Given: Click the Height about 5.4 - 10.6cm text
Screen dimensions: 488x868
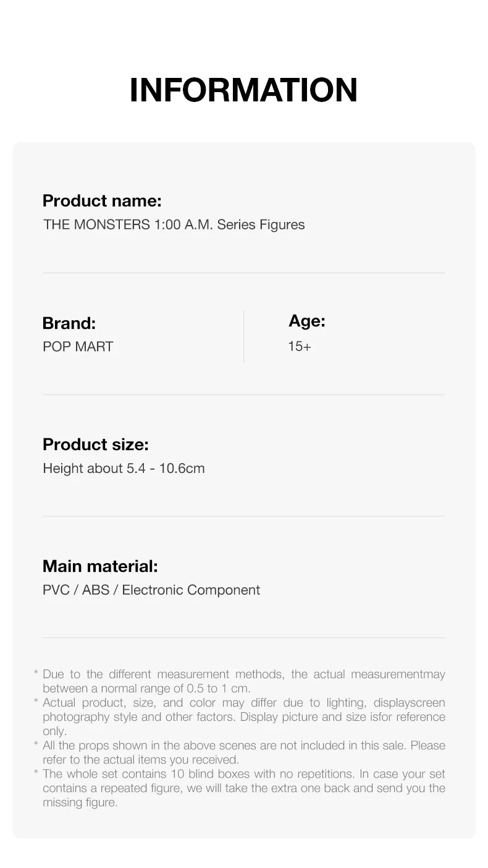Looking at the screenshot, I should (124, 468).
